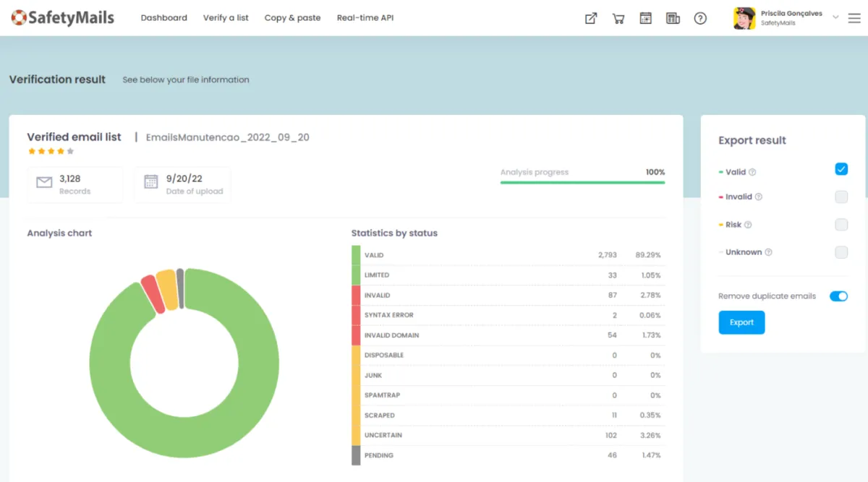Click Priscila Gonçalves profile avatar
Image resolution: width=868 pixels, height=482 pixels.
click(x=744, y=18)
